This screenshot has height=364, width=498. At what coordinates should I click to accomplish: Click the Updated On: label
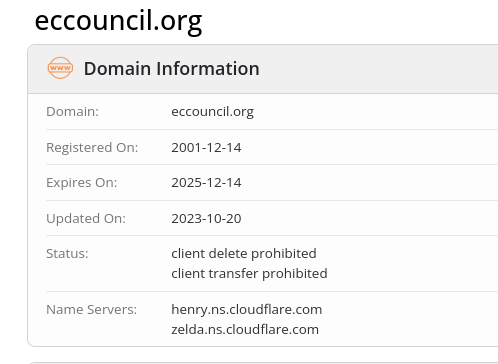pyautogui.click(x=86, y=218)
